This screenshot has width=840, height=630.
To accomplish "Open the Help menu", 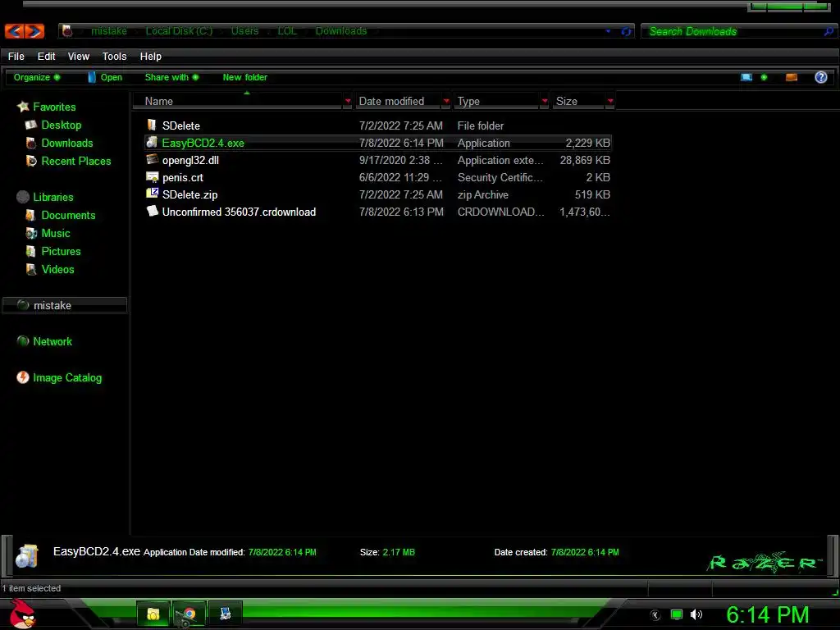I will click(151, 57).
